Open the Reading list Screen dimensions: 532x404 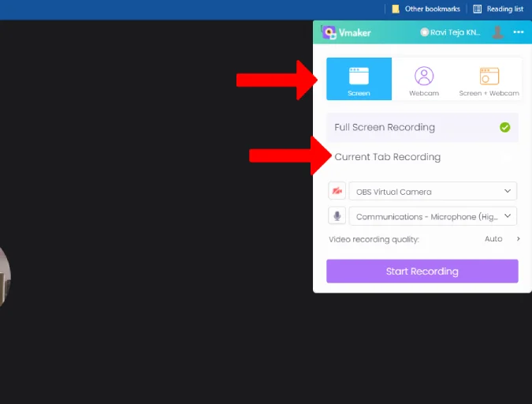498,9
